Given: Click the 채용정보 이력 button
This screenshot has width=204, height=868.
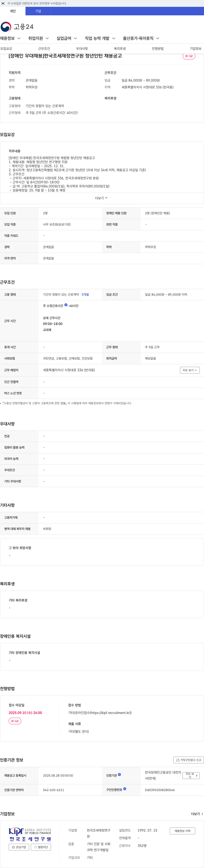Looking at the screenshot, I should tap(183, 831).
